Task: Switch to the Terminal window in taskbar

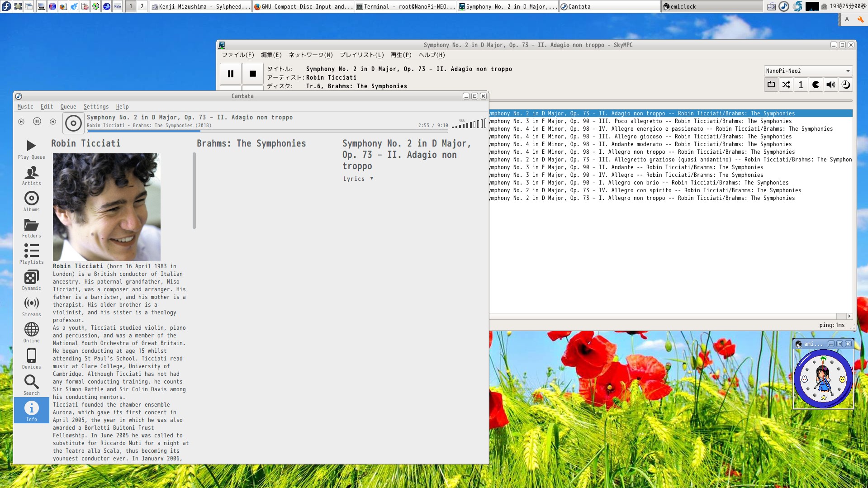Action: 405,6
